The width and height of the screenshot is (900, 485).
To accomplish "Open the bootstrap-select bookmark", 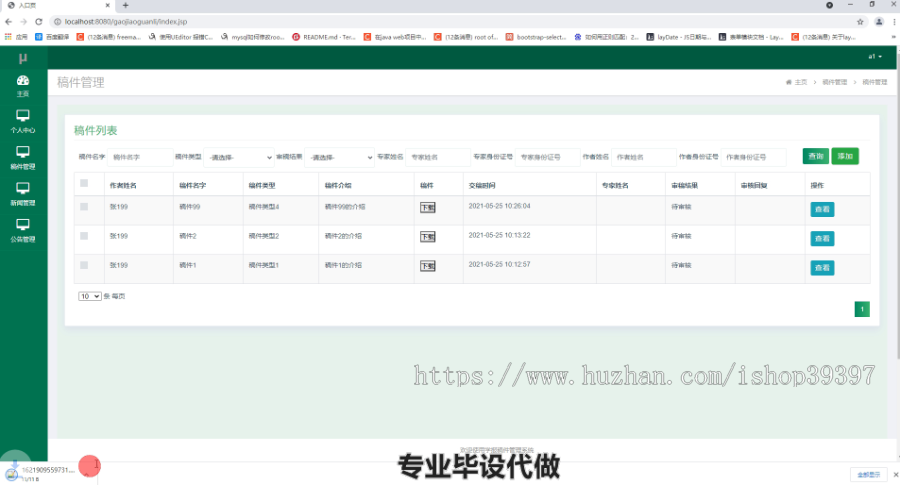I will [536, 37].
